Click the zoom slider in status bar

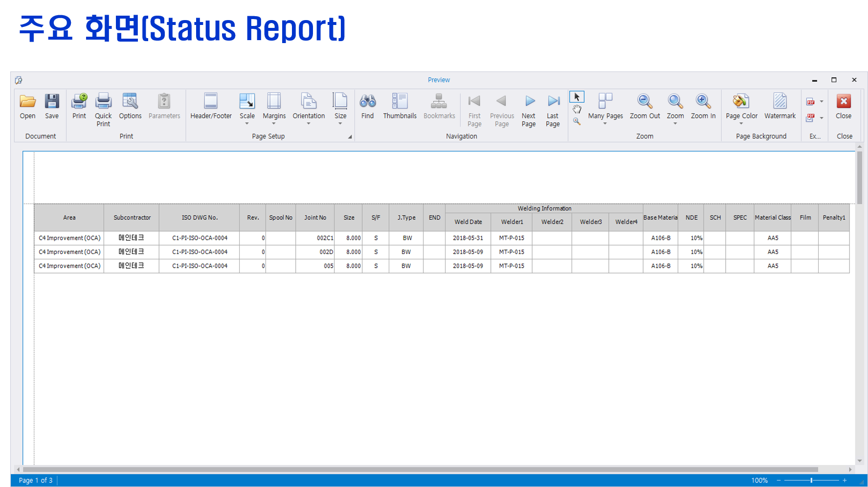tap(811, 481)
